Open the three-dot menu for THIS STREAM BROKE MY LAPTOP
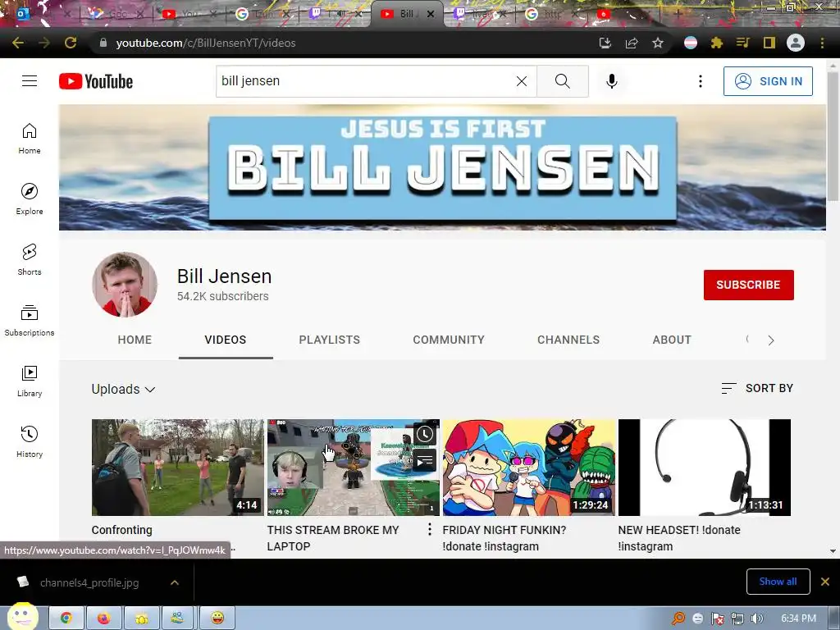 [x=430, y=530]
